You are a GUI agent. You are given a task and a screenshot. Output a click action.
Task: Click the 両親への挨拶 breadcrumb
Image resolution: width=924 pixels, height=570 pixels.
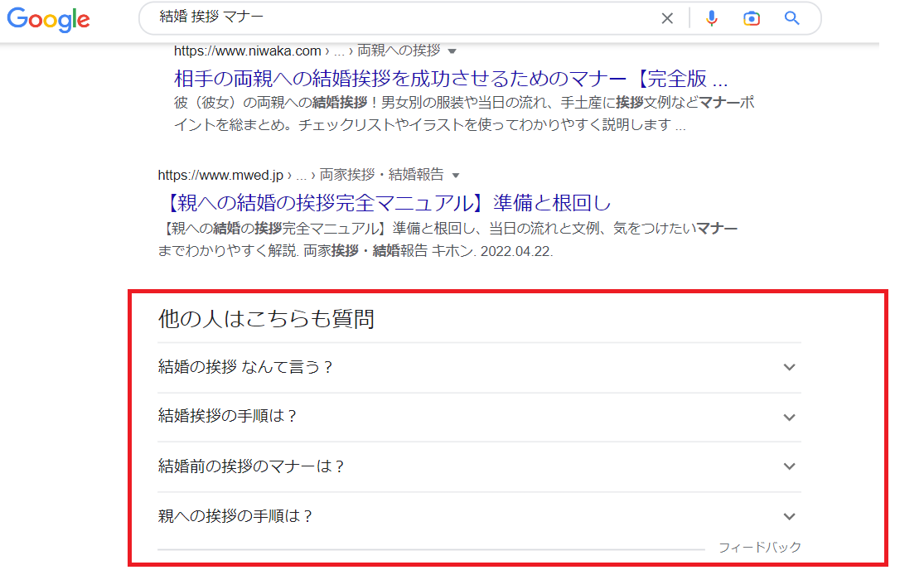(x=399, y=50)
